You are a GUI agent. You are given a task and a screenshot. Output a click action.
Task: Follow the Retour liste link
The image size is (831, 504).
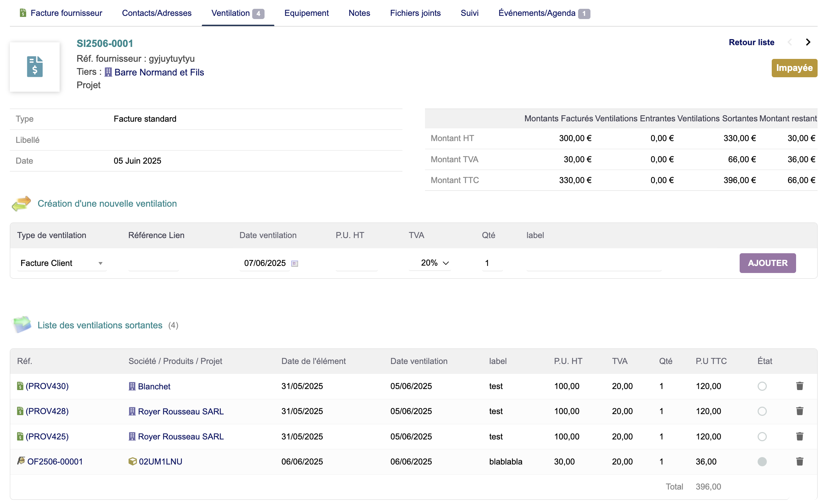[x=751, y=42]
